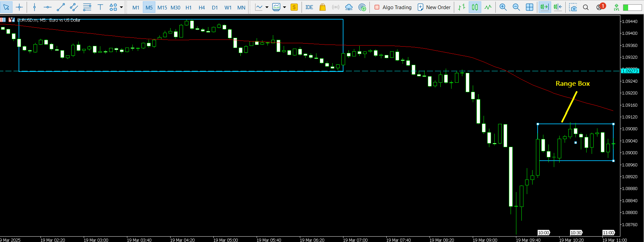Select the vertical line drawing tool

tap(34, 7)
